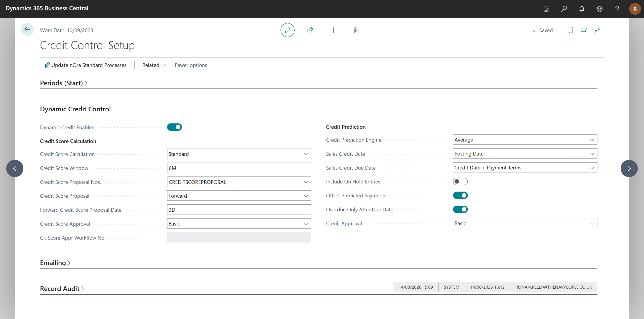The width and height of the screenshot is (644, 319).
Task: Click the Work Date text
Action: click(x=67, y=30)
